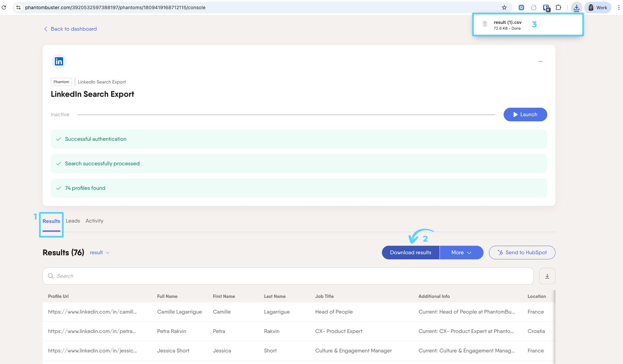
Task: Select the Camille Lagarrigue full name cell
Action: [180, 312]
